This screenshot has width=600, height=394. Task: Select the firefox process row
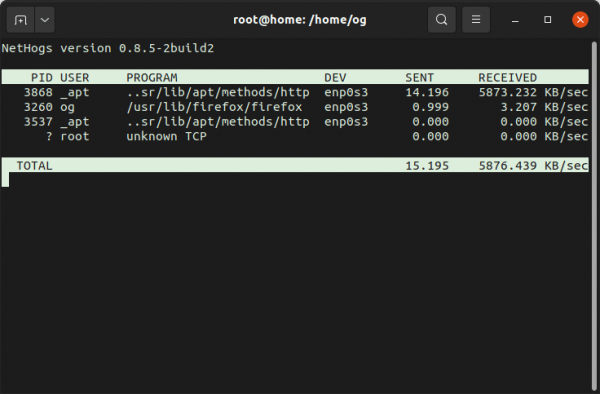(295, 107)
